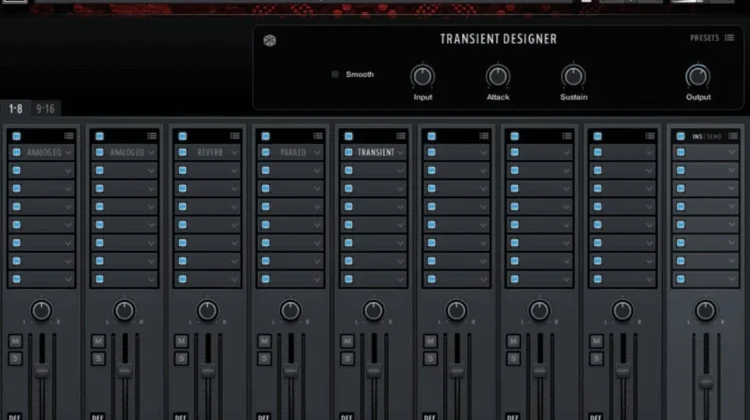The width and height of the screenshot is (750, 420).
Task: Click the channel 2 solo S button
Action: click(x=98, y=358)
